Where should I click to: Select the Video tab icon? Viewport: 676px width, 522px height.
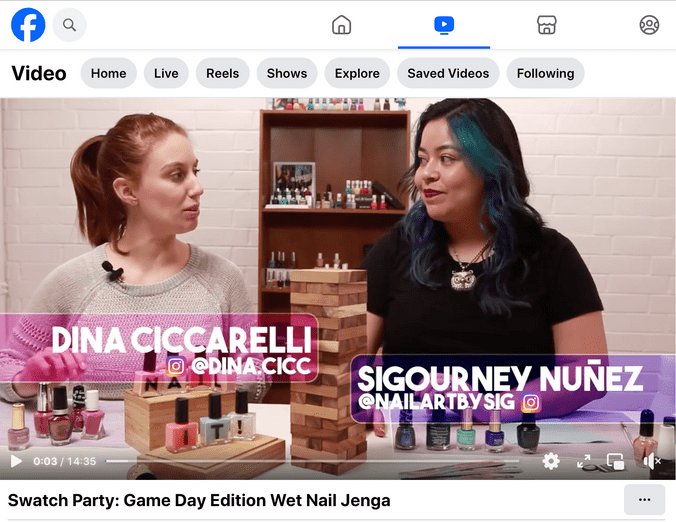point(444,25)
